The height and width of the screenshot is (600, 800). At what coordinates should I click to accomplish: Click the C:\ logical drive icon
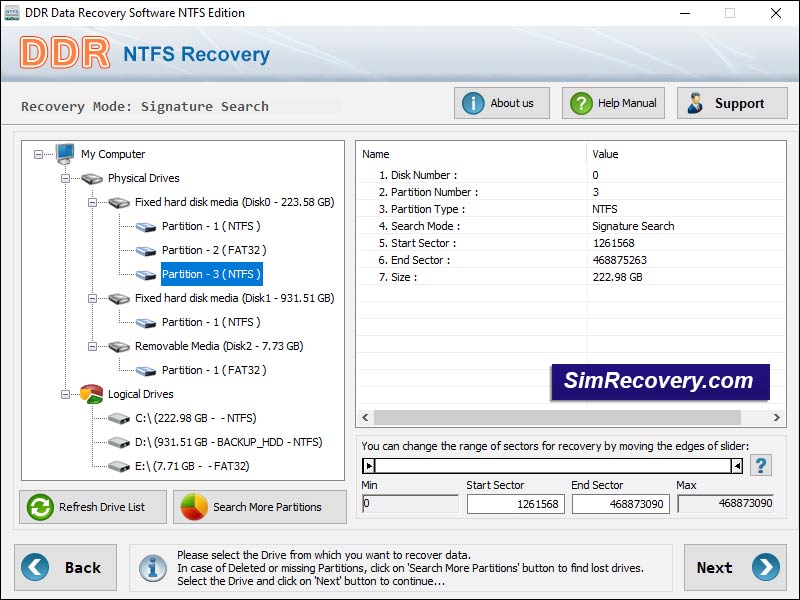tap(119, 418)
